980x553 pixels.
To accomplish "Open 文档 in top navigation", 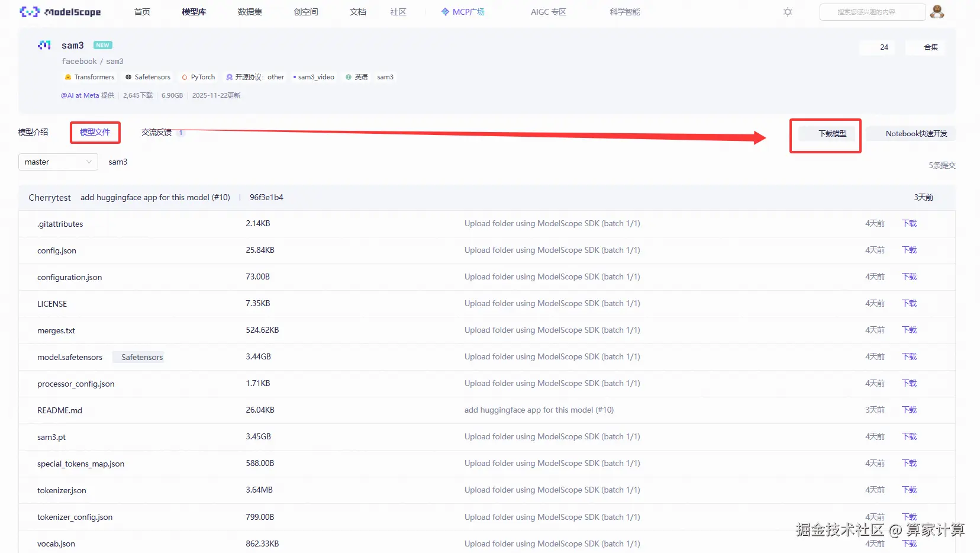I will tap(358, 12).
